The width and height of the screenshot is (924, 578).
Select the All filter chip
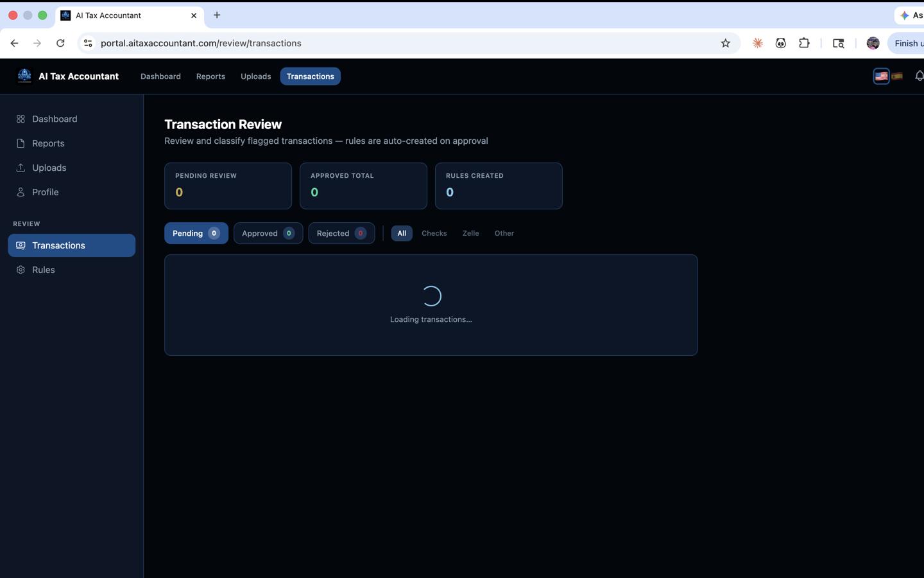pyautogui.click(x=402, y=233)
